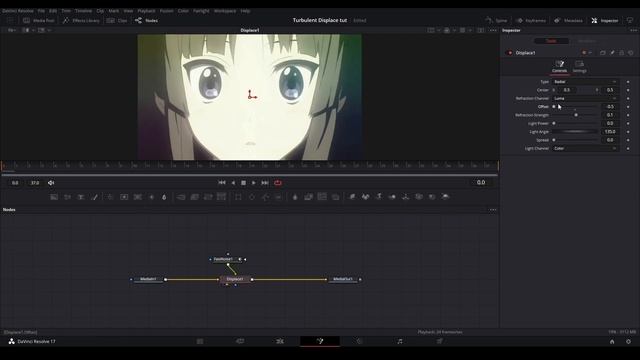Add a Background tool from toolbar
The width and height of the screenshot is (640, 360).
pyautogui.click(x=54, y=197)
